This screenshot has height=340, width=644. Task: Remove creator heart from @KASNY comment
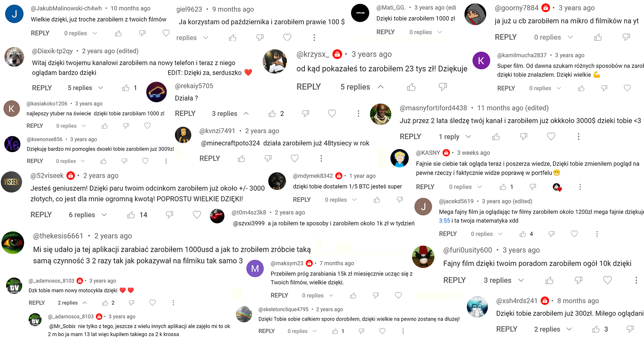click(x=557, y=187)
